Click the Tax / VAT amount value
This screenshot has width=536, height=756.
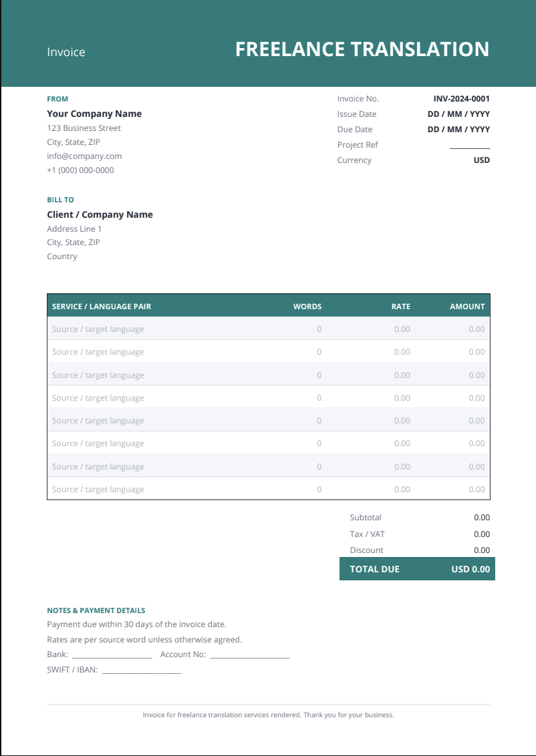coord(481,534)
